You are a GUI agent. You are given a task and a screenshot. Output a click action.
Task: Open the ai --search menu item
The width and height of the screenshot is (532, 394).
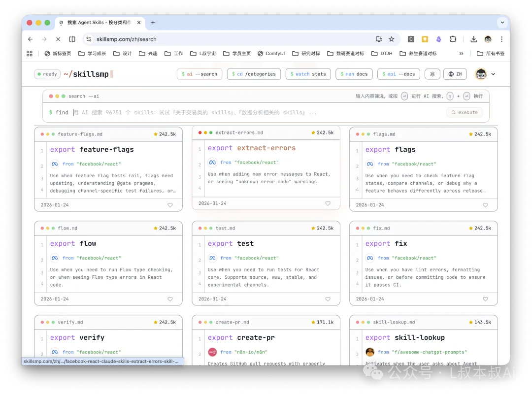click(199, 74)
